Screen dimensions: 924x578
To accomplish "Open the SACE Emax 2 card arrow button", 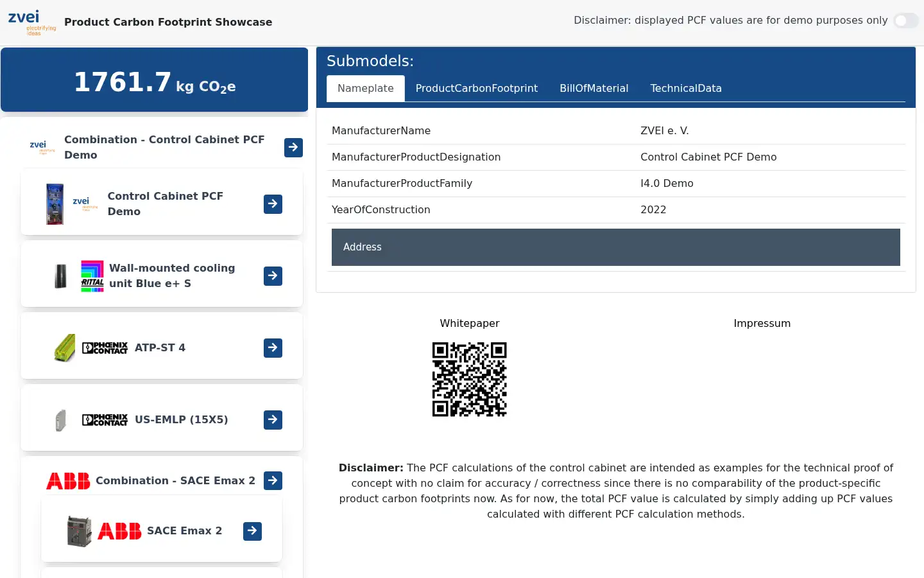I will pos(252,531).
